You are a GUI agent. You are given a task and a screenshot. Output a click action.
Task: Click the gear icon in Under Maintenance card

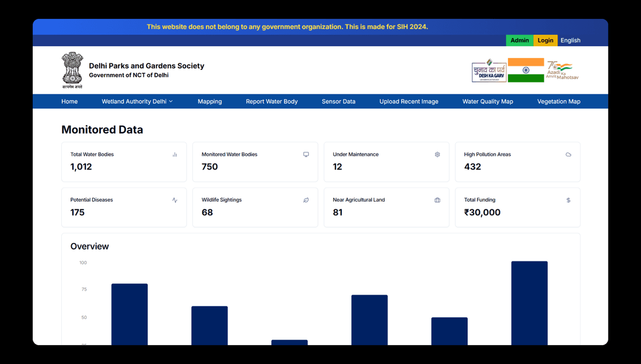pos(437,155)
